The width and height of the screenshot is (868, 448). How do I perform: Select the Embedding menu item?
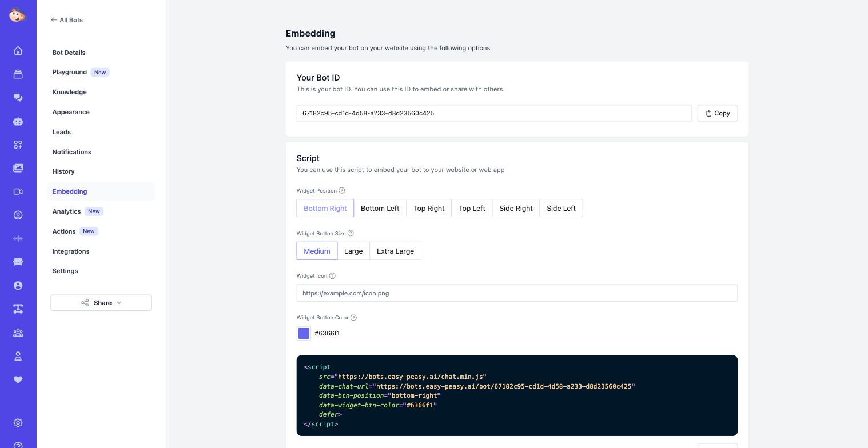101,191
